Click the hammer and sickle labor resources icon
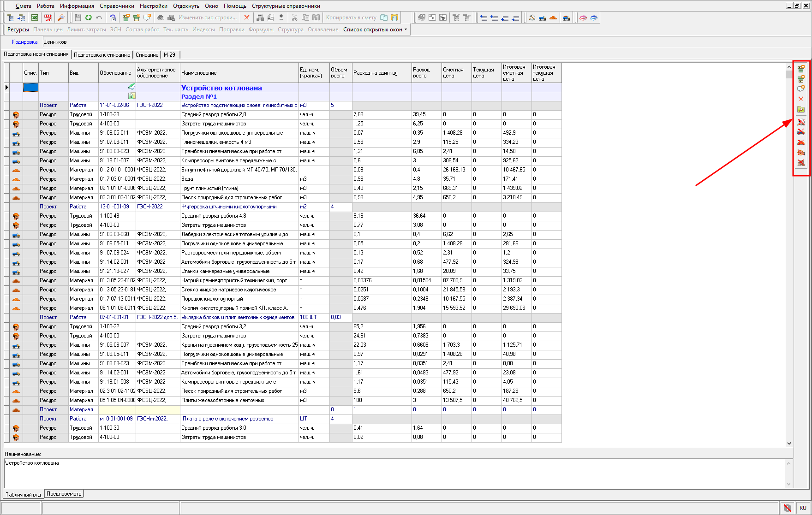 click(532, 18)
